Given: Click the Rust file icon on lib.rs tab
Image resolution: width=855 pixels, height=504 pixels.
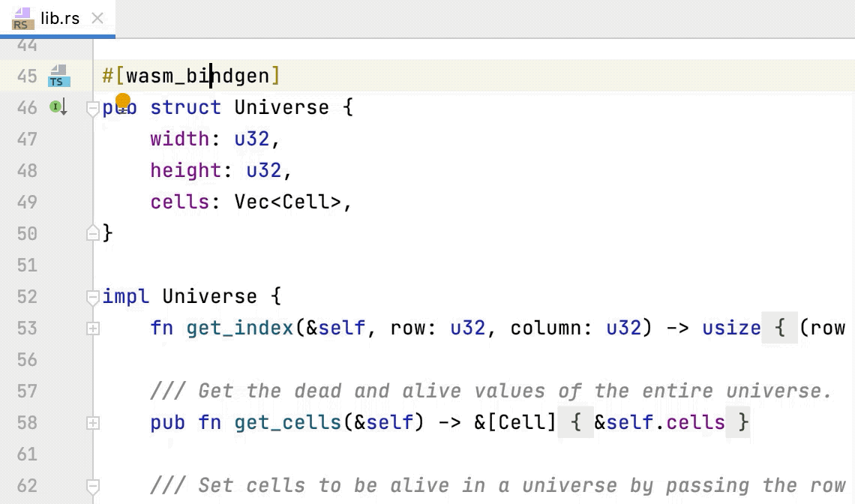Looking at the screenshot, I should click(23, 18).
